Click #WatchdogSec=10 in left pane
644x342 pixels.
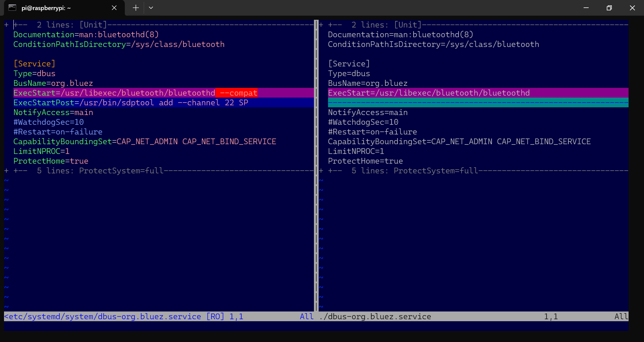click(48, 122)
